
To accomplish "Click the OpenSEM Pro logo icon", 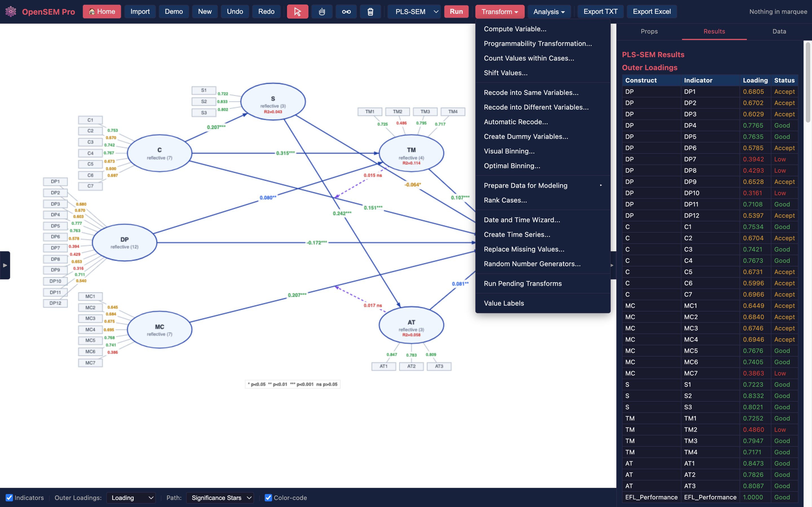I will (x=11, y=12).
